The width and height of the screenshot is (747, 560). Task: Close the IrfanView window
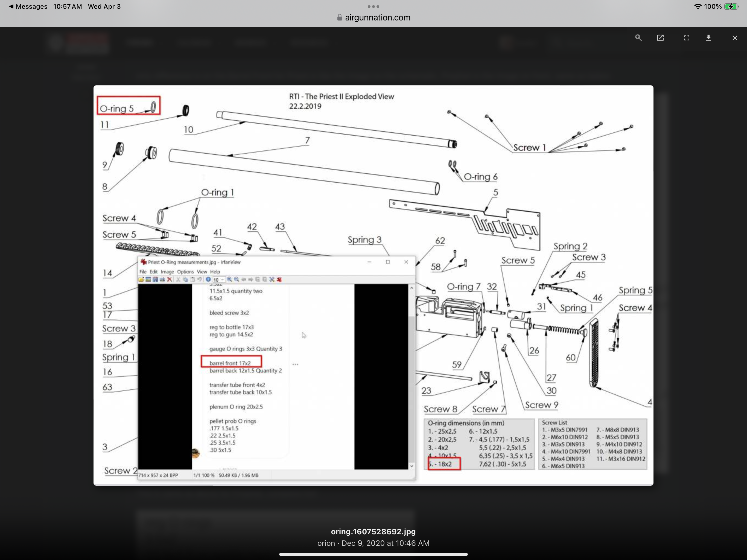tap(406, 262)
